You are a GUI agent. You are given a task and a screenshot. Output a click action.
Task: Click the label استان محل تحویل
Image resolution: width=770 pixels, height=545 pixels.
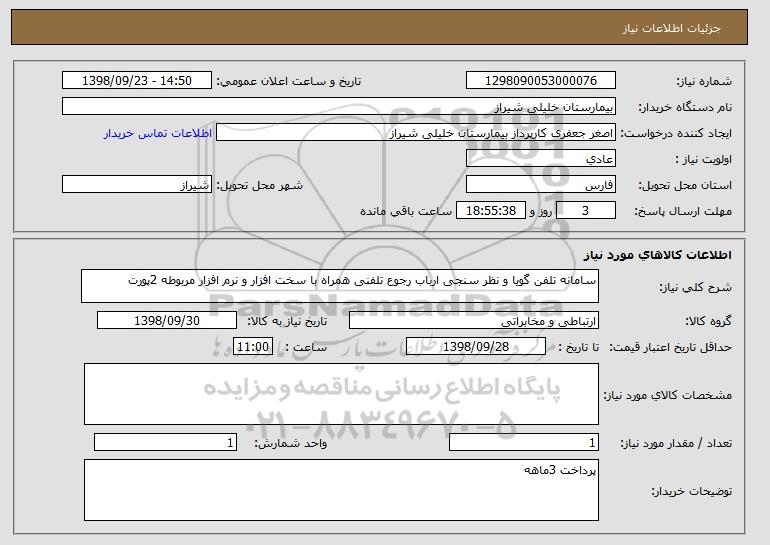pyautogui.click(x=685, y=186)
